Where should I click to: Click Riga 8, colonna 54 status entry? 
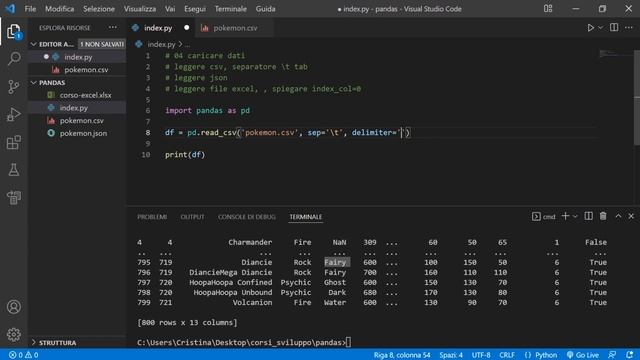402,355
